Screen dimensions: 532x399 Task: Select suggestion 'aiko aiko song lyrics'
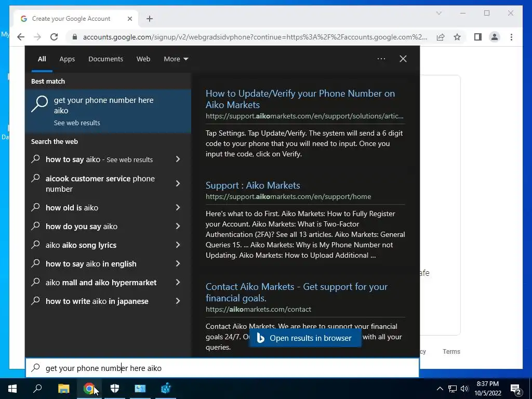[x=81, y=245]
